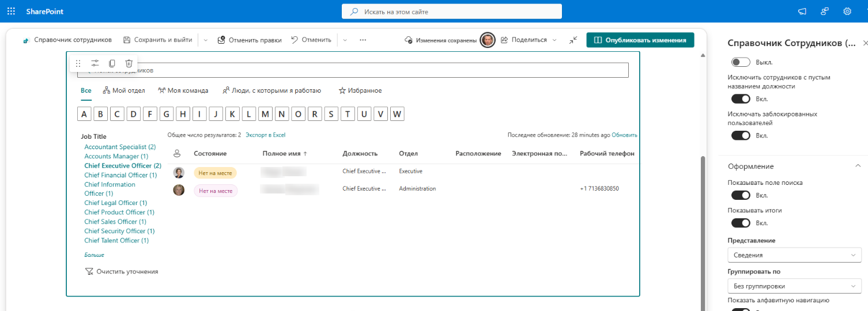Open dropdown next to Сохранить и выйти
The width and height of the screenshot is (868, 311).
click(206, 40)
